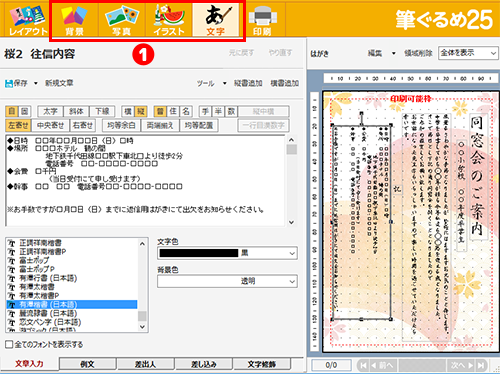
Task: Switch to the 差出人 tab
Action: click(146, 364)
